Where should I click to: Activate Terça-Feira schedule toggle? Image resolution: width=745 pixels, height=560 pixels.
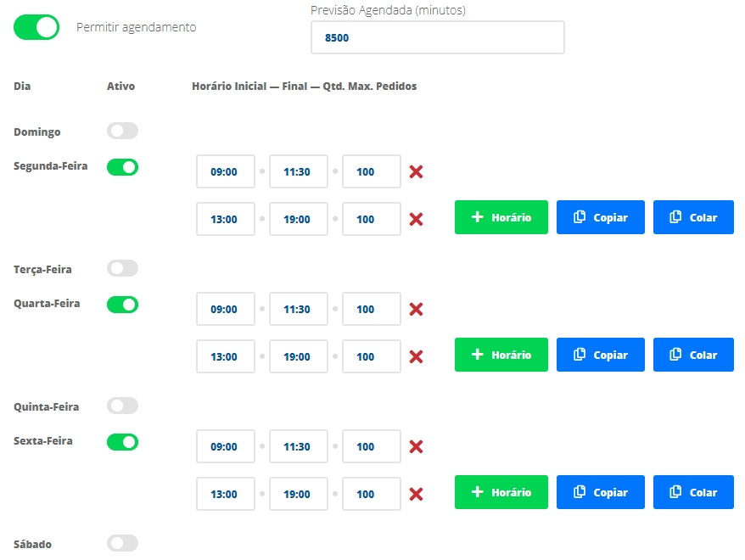(x=122, y=269)
